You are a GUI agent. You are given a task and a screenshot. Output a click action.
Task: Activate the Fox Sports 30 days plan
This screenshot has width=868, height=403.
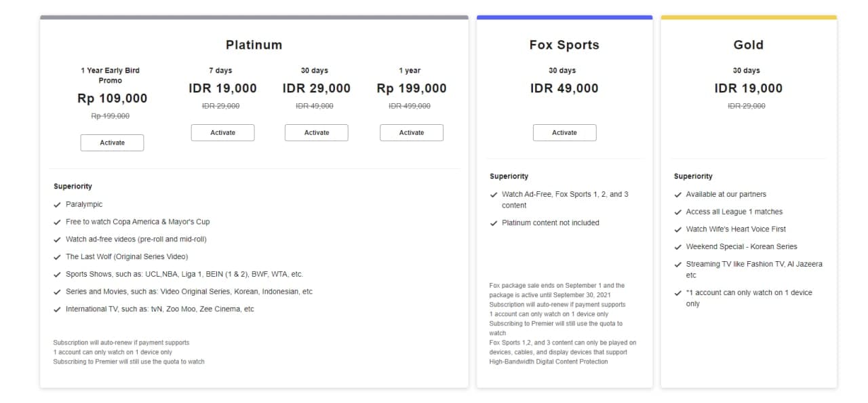coord(564,132)
